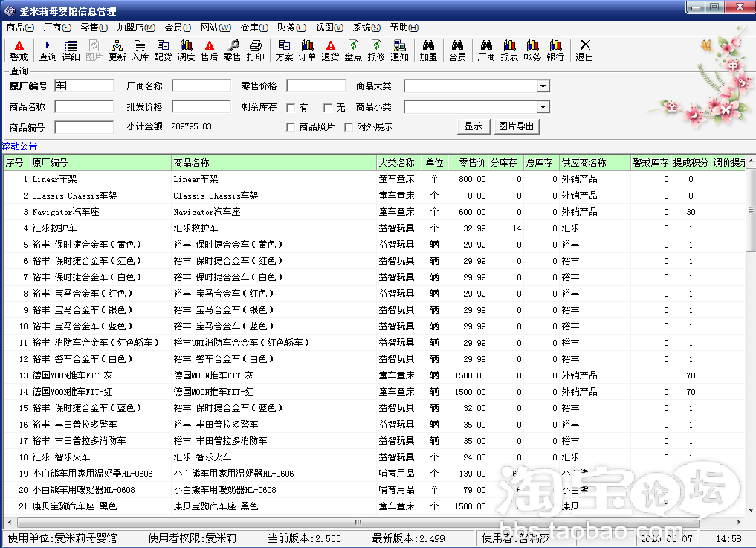Click into the 商品名称 input field

click(84, 107)
